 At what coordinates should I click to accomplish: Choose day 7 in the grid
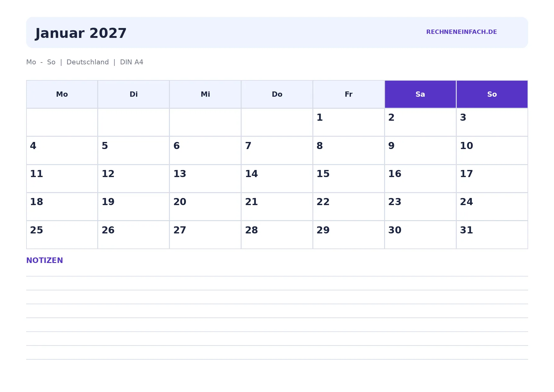point(277,151)
